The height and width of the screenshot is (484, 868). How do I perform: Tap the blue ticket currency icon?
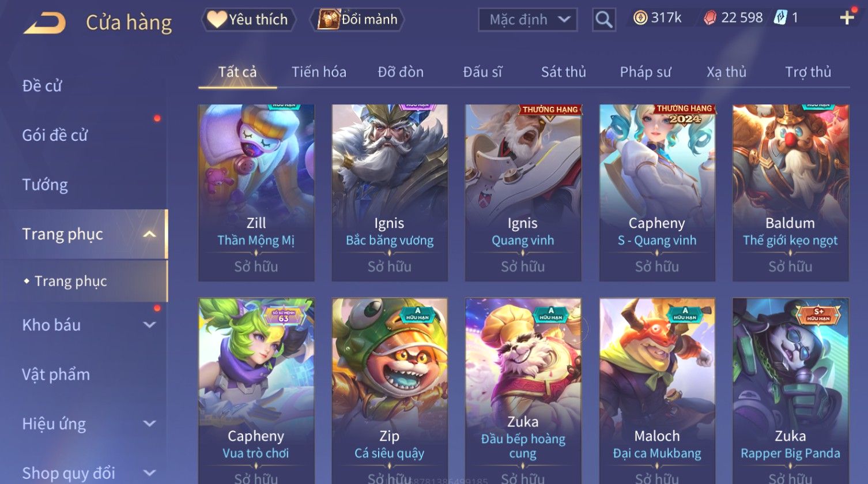pyautogui.click(x=780, y=18)
